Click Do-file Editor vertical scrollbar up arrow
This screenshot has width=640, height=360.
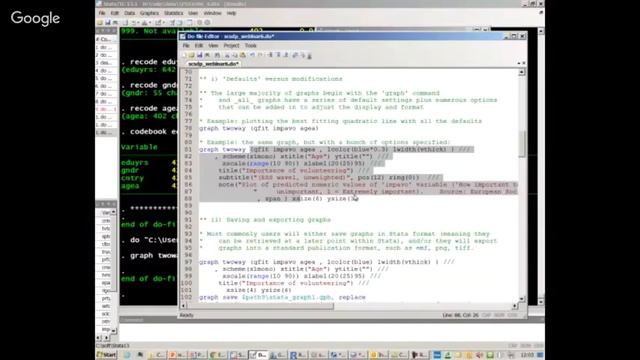(x=522, y=72)
